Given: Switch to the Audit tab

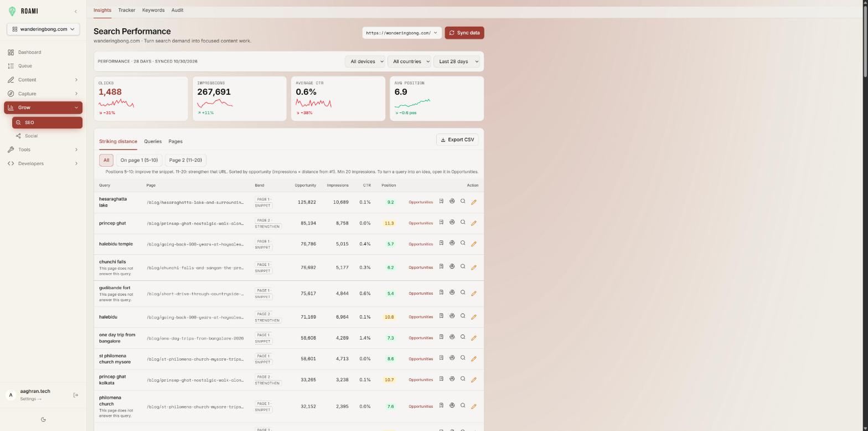Looking at the screenshot, I should click(177, 10).
